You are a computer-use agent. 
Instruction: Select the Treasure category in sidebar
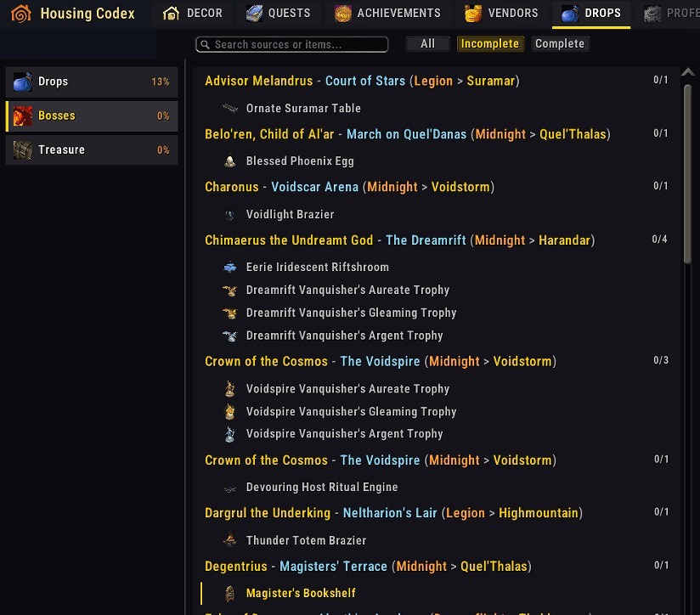[92, 150]
